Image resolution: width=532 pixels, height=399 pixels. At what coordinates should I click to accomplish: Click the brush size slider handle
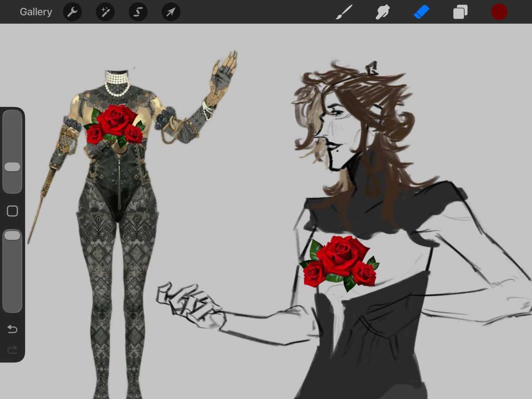point(12,167)
